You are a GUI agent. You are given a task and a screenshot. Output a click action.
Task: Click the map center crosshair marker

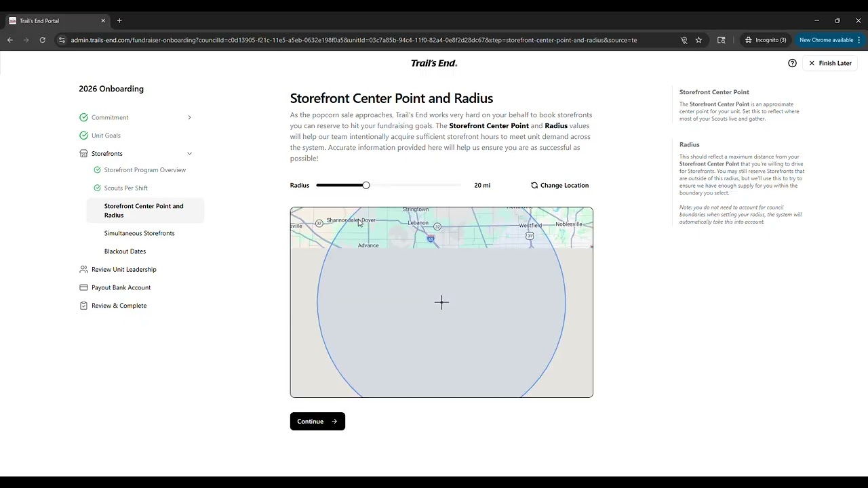point(441,302)
